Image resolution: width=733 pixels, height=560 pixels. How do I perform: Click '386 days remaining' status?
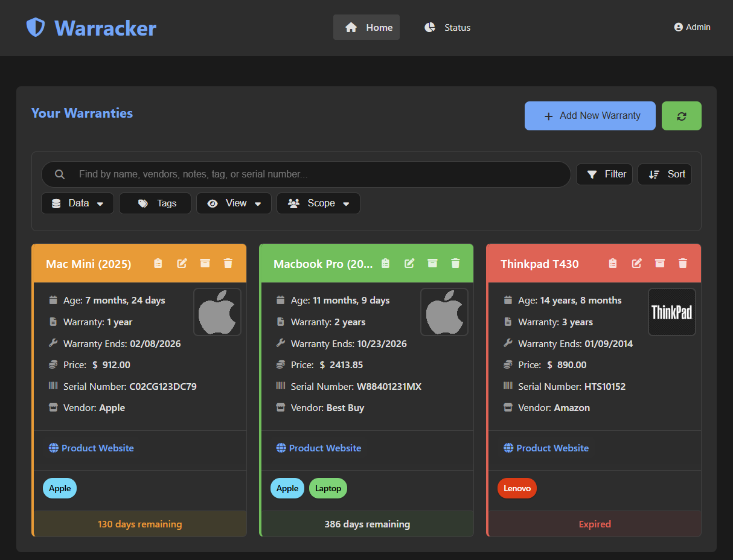(367, 524)
